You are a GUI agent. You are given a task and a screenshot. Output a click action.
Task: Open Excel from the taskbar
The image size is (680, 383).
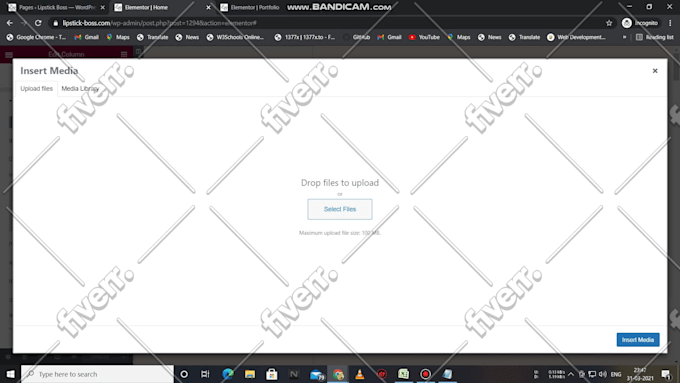[x=403, y=374]
